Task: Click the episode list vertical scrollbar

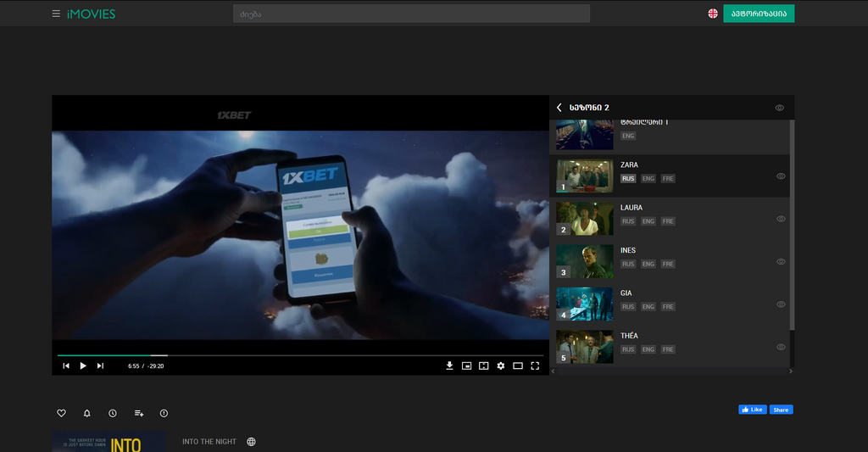Action: coord(792,225)
